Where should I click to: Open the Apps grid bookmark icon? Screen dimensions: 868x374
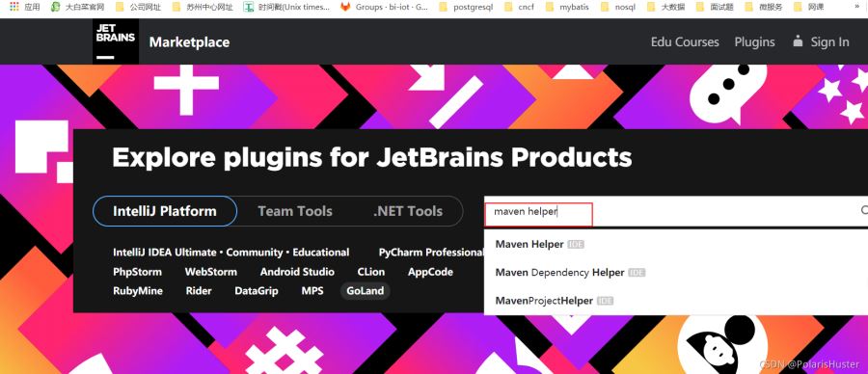tap(14, 7)
